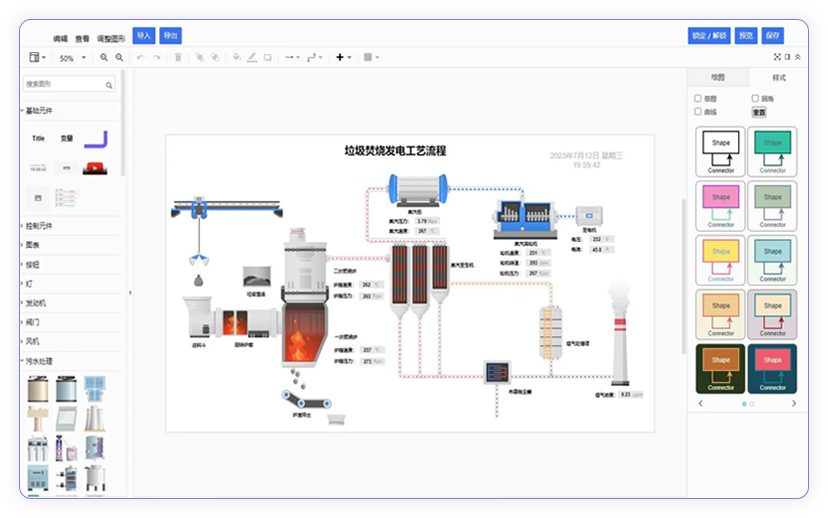Expand the 控制元件 shape category

point(40,226)
